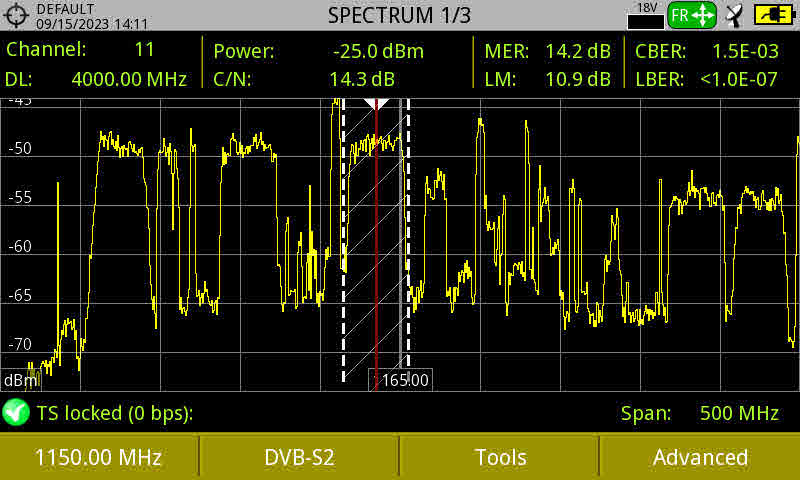Click the -70 axis level label

[x=20, y=344]
